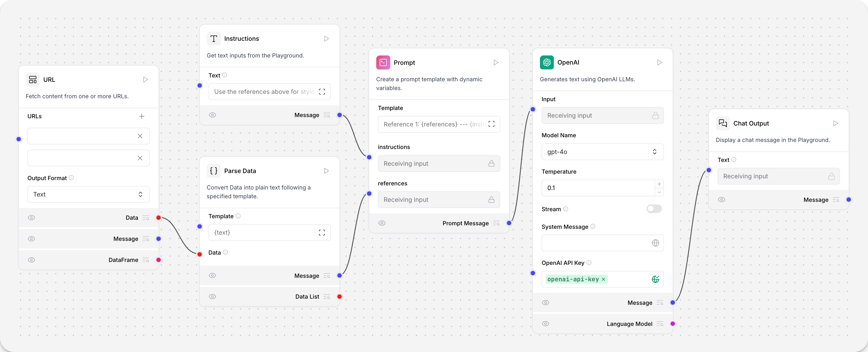Inspect Parse Data List output icon

pos(327,297)
